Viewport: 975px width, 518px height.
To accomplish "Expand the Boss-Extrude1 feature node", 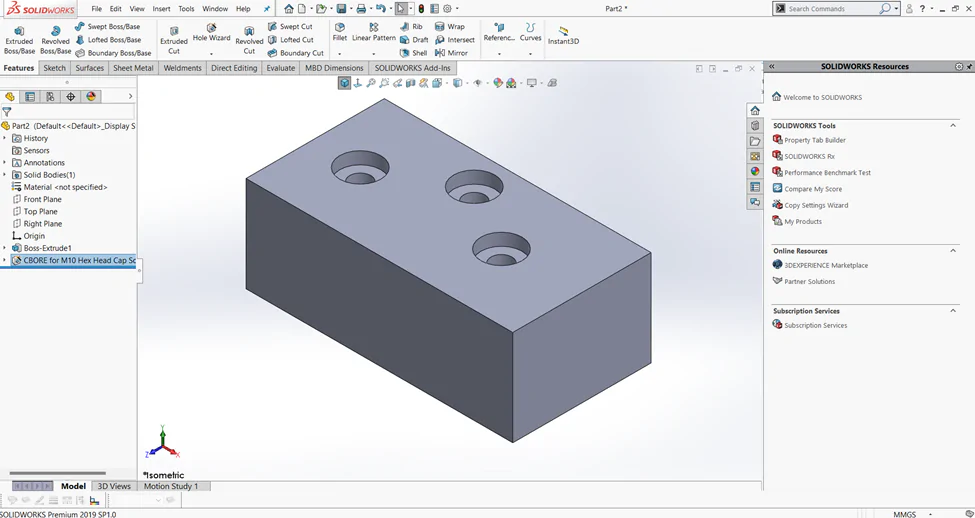I will point(5,247).
